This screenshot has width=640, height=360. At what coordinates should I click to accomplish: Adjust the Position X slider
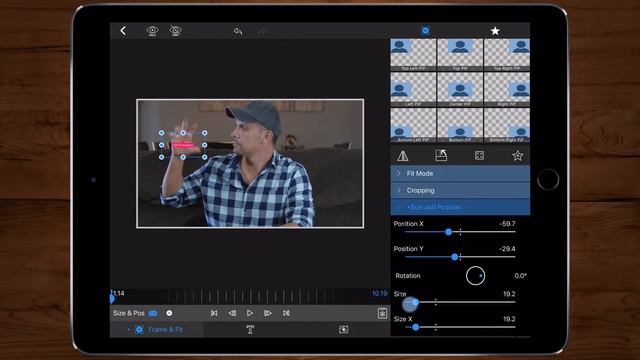tap(448, 232)
